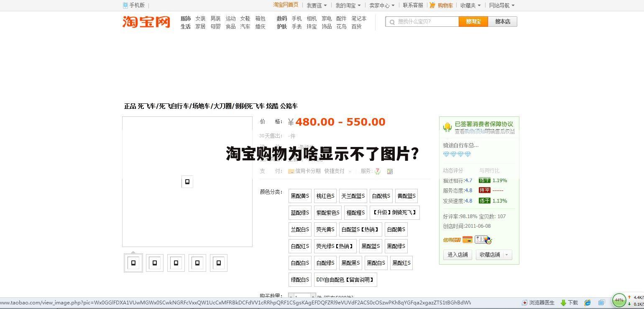Select the 黑配黄S color option
The height and width of the screenshot is (309, 644).
299,196
